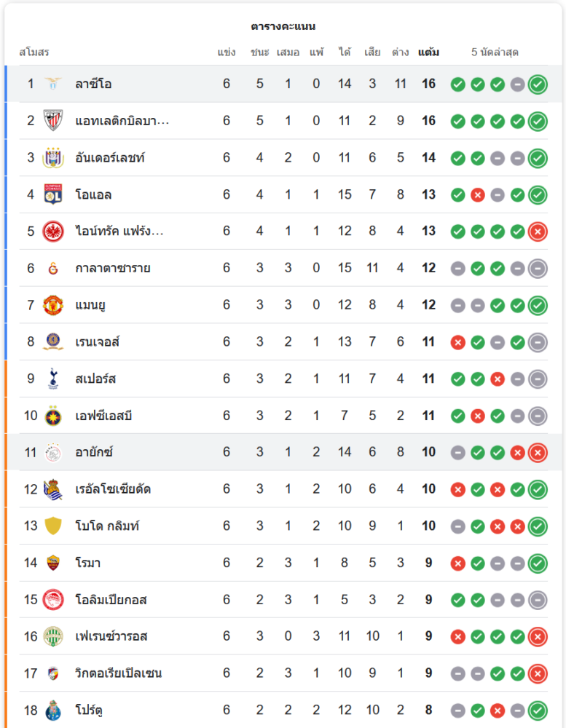Click the Galatasaray club crest
Image resolution: width=566 pixels, height=728 pixels.
[x=53, y=268]
